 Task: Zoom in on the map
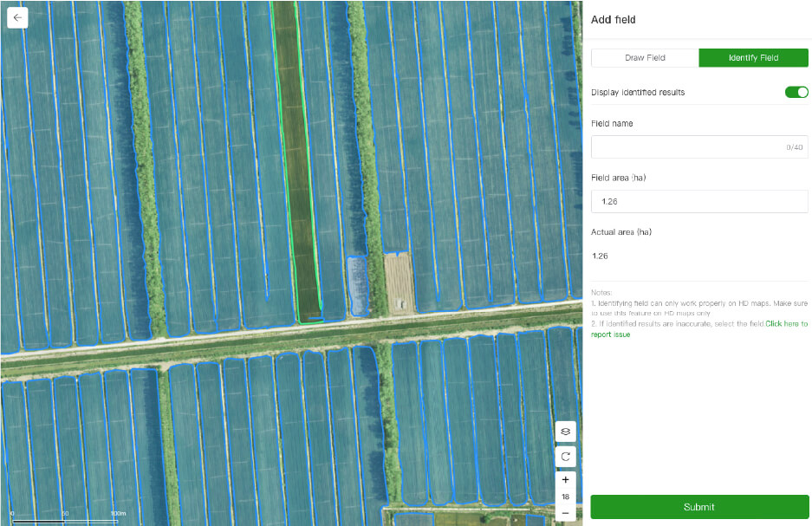(566, 480)
